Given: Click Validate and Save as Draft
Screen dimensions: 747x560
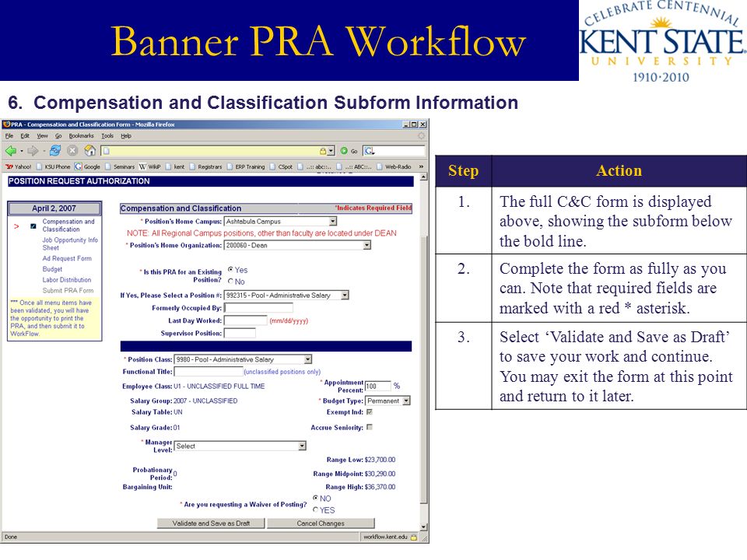Looking at the screenshot, I should [211, 523].
